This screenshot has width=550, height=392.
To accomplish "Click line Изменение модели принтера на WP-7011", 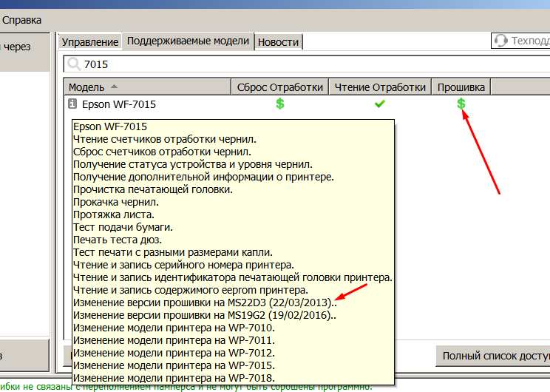I will [x=174, y=340].
